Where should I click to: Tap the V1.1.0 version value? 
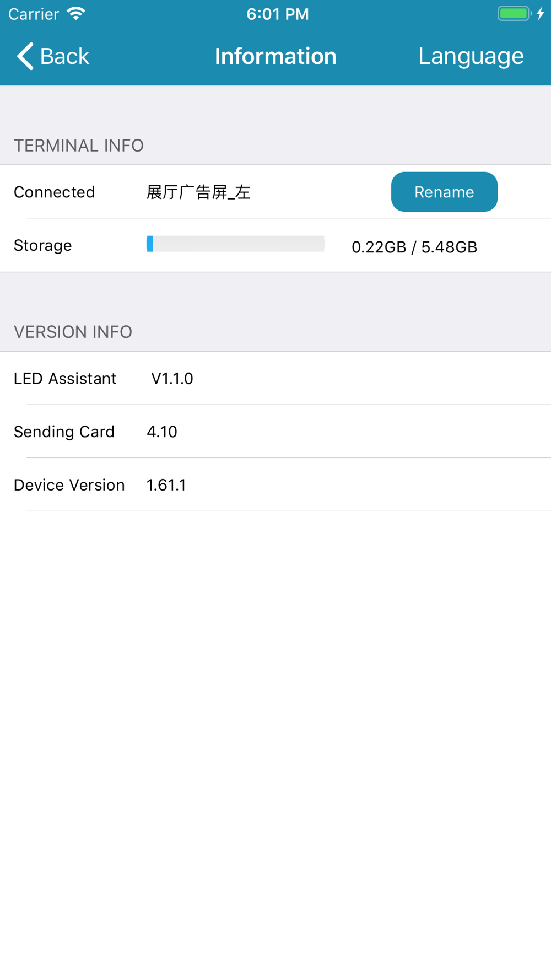click(172, 379)
